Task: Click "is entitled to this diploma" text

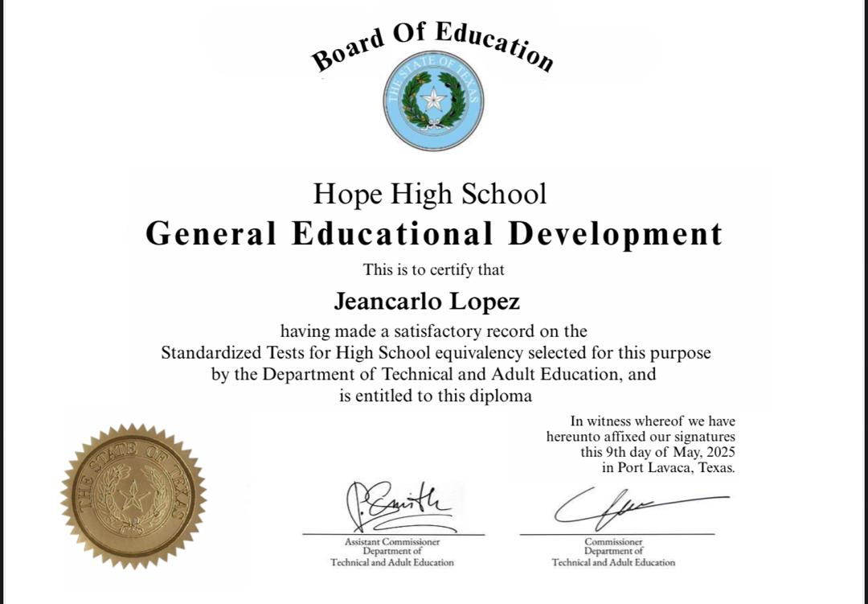Action: 435,396
